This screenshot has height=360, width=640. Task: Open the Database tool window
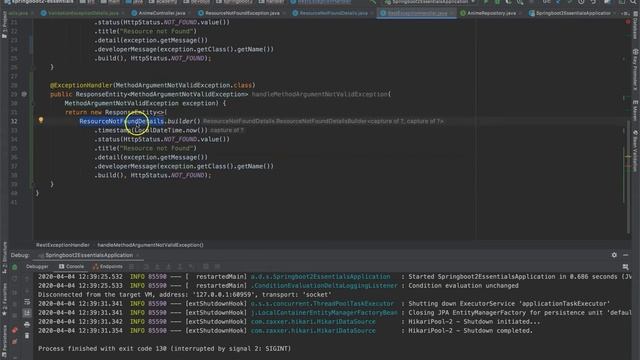pos(636,25)
